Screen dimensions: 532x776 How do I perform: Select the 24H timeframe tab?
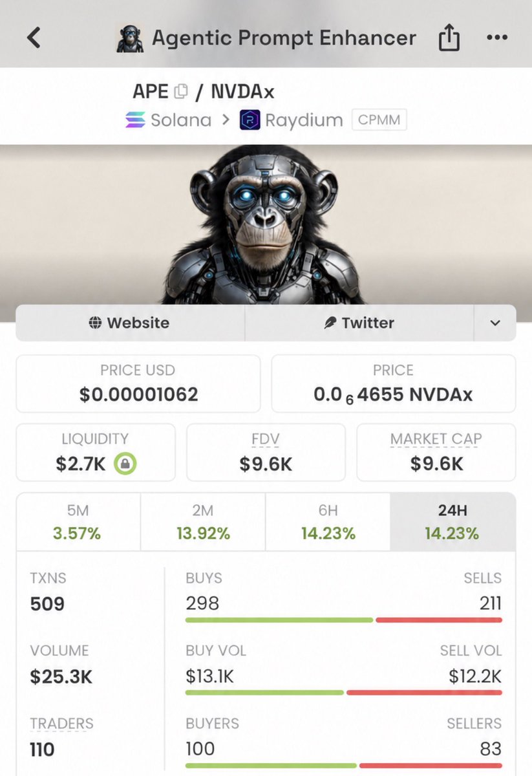click(452, 523)
